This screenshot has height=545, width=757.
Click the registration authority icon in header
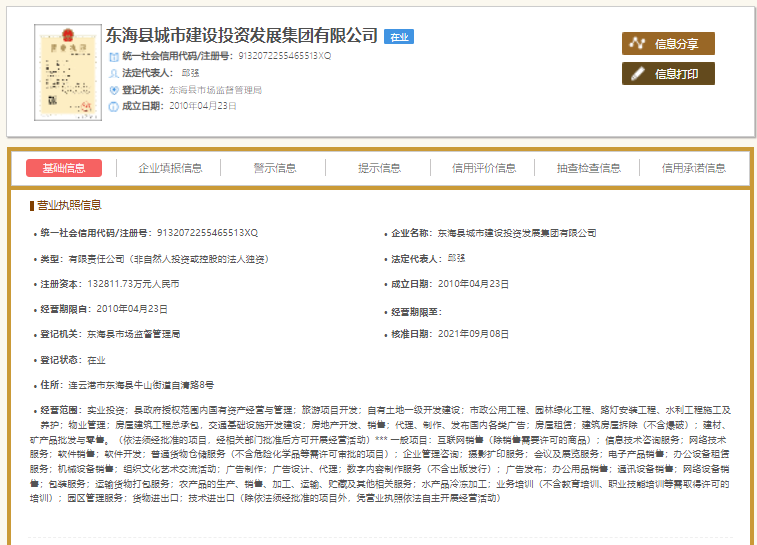coord(113,90)
